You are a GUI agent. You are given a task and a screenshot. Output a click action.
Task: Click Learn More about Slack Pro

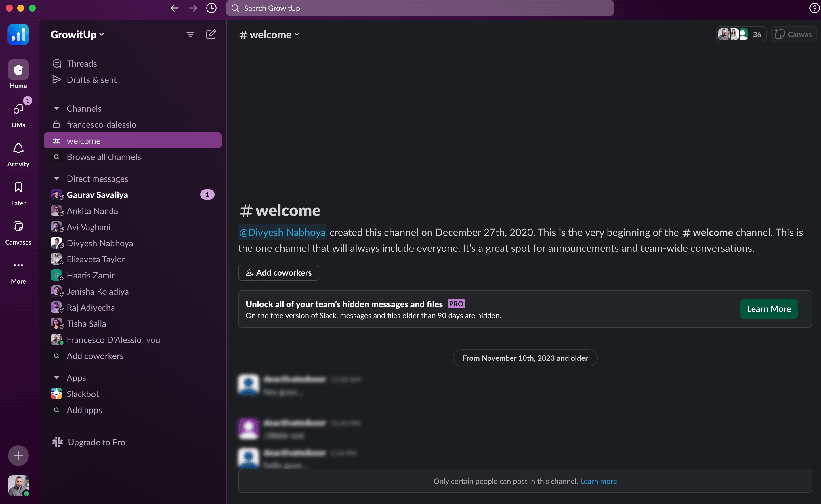click(x=768, y=309)
